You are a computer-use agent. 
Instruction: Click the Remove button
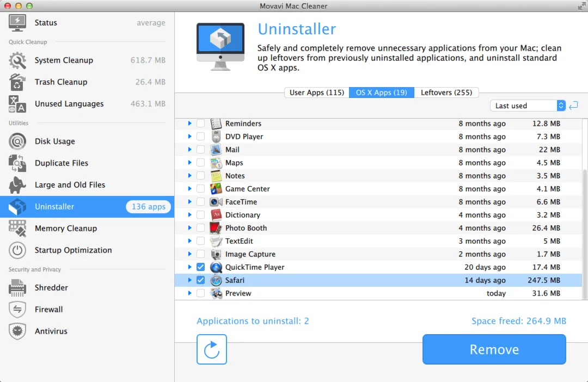click(x=494, y=349)
